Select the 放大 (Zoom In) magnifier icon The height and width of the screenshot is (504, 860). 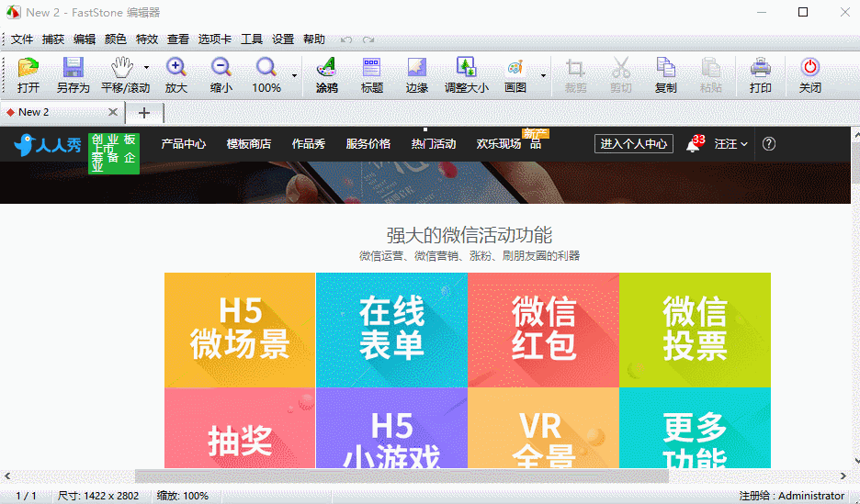point(176,67)
